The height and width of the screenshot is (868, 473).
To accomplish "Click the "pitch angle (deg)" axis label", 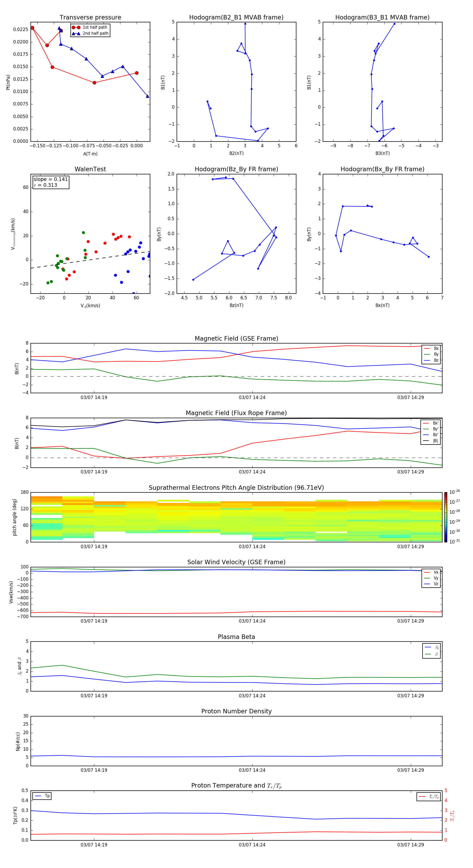I will pos(14,517).
